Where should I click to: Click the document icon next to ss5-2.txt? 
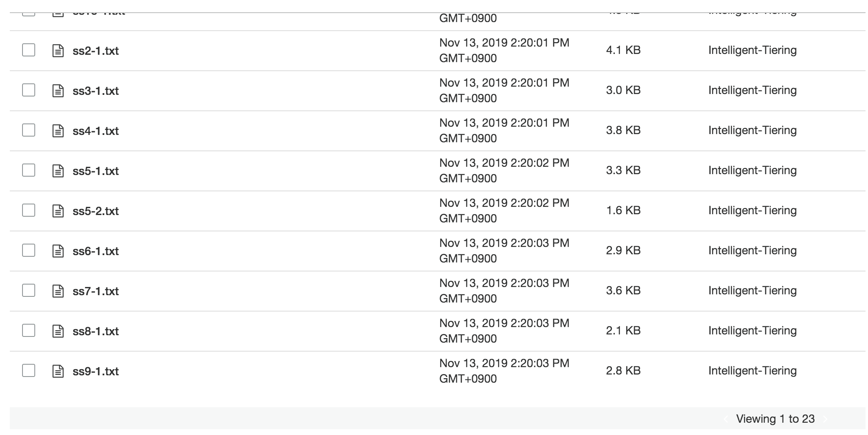58,211
